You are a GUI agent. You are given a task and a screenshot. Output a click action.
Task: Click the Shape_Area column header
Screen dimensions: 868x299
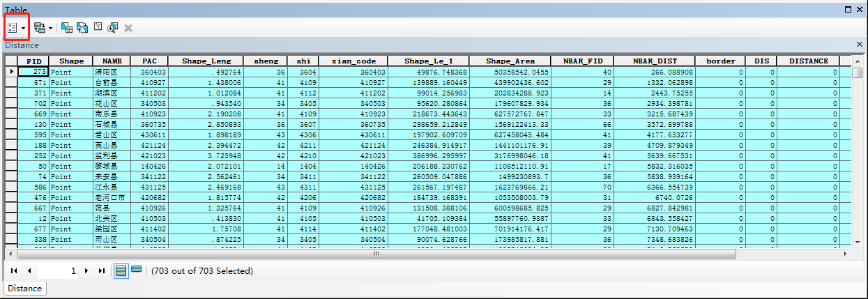coord(510,61)
